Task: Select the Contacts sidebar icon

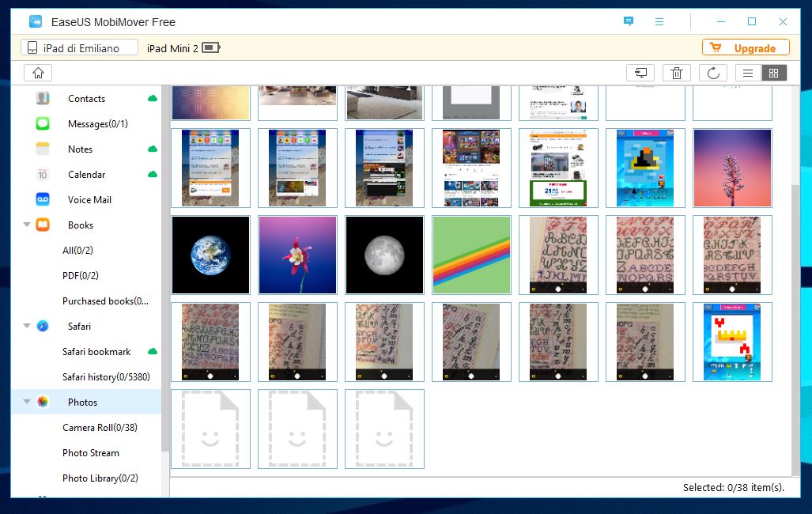Action: (43, 99)
